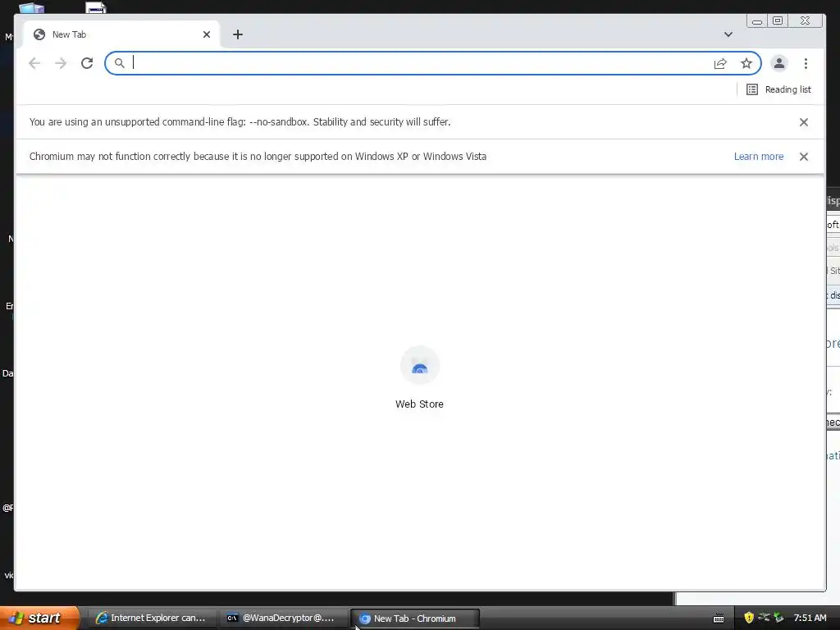The width and height of the screenshot is (840, 630).
Task: Click the Windows start button
Action: pos(39,618)
